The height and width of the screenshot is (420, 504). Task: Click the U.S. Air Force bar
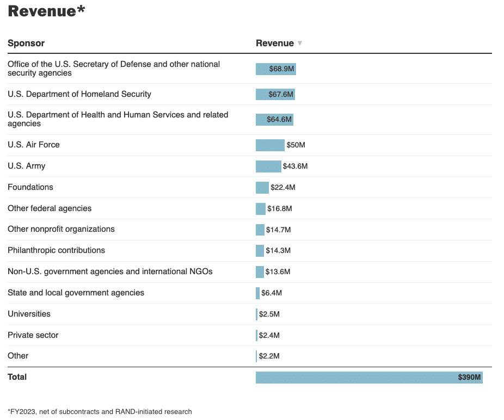270,145
